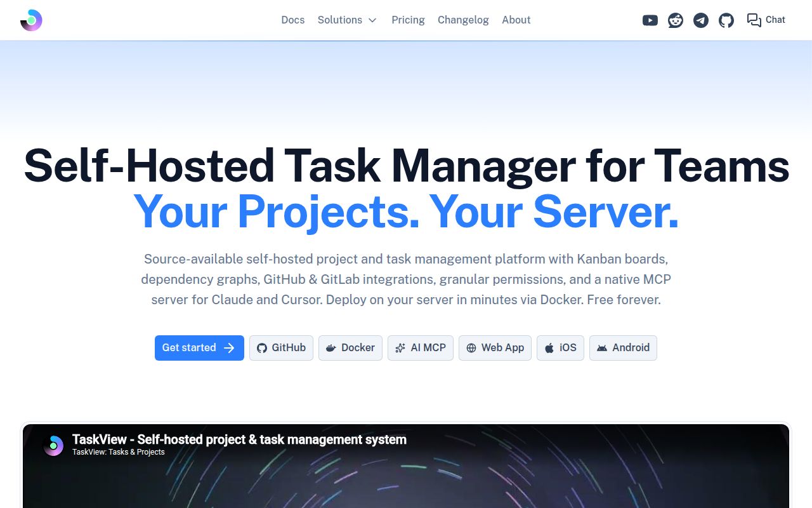This screenshot has width=812, height=508.
Task: Click the video title TaskView - Self-hosted project
Action: pos(239,439)
